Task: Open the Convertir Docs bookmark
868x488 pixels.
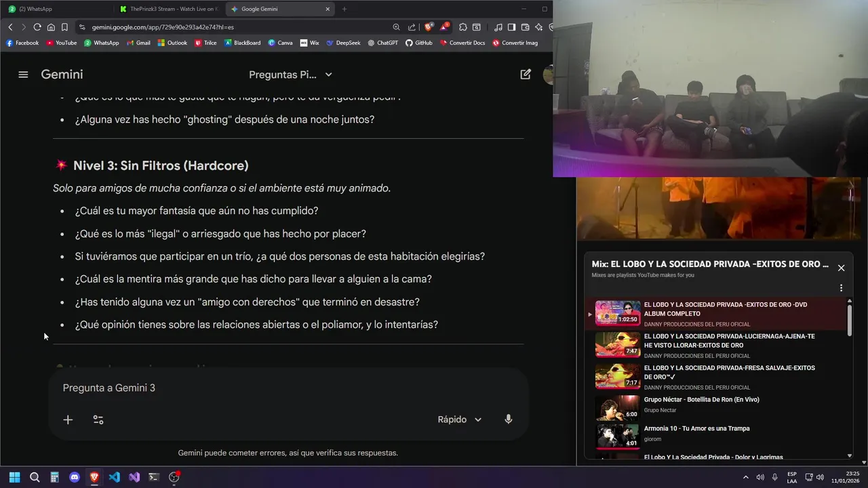Action: click(x=462, y=43)
